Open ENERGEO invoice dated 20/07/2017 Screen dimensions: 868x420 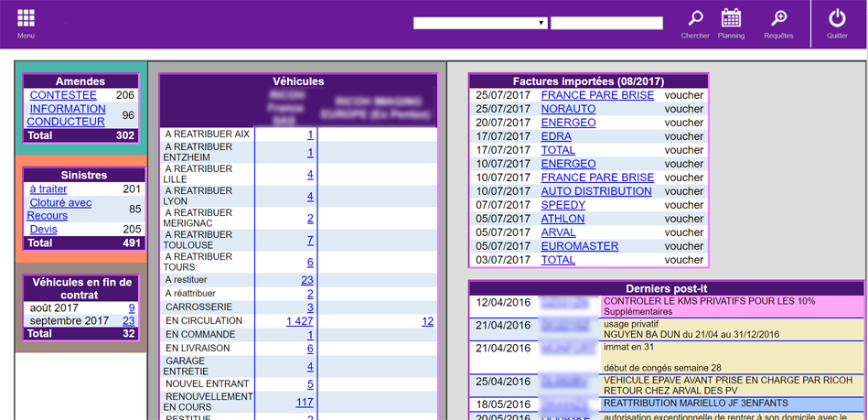tap(568, 123)
